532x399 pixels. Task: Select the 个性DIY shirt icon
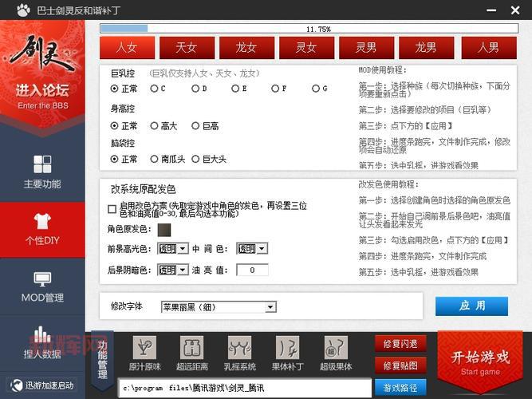coord(42,221)
